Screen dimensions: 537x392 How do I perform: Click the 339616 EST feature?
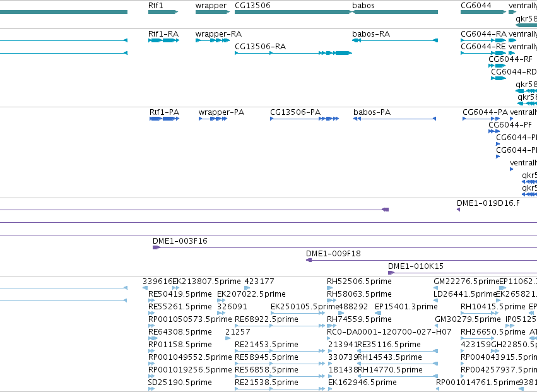click(145, 288)
